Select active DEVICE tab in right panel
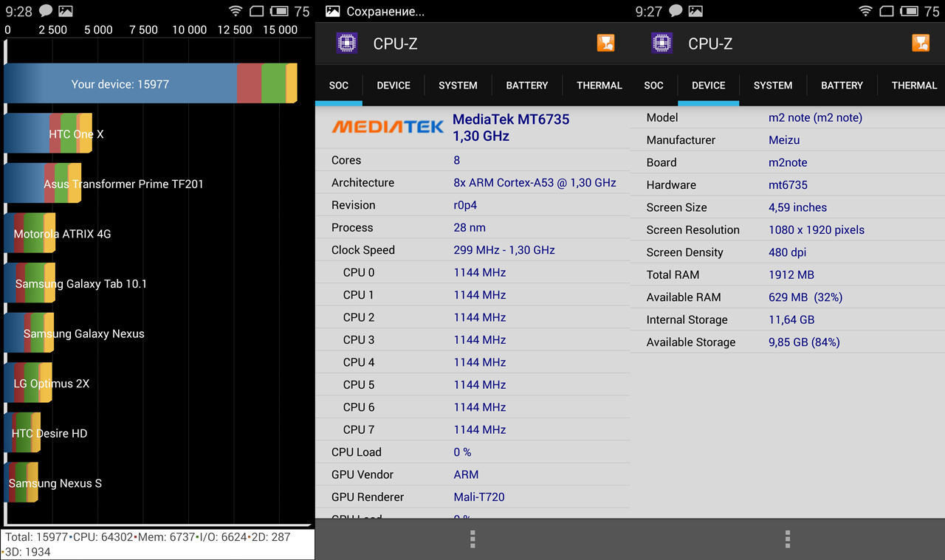Viewport: 945px width, 560px height. [709, 86]
